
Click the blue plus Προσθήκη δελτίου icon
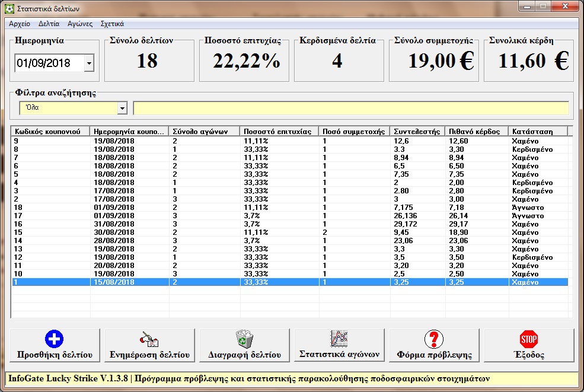click(54, 339)
